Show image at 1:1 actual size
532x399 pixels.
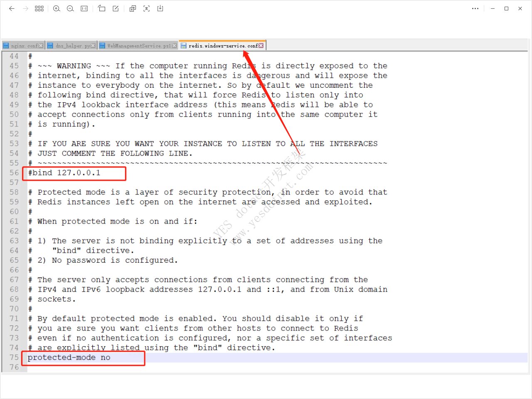84,8
